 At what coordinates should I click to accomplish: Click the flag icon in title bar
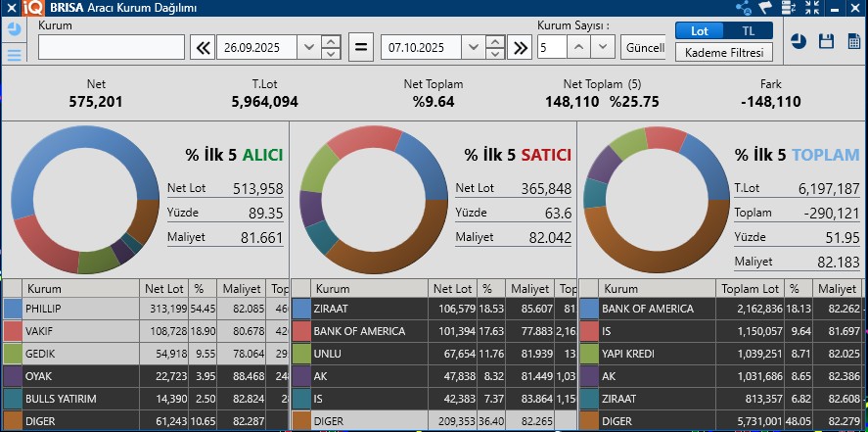[x=765, y=8]
